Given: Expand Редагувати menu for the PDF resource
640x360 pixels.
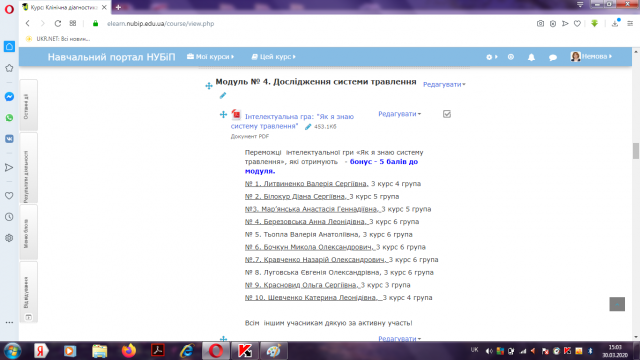Looking at the screenshot, I should pos(400,114).
